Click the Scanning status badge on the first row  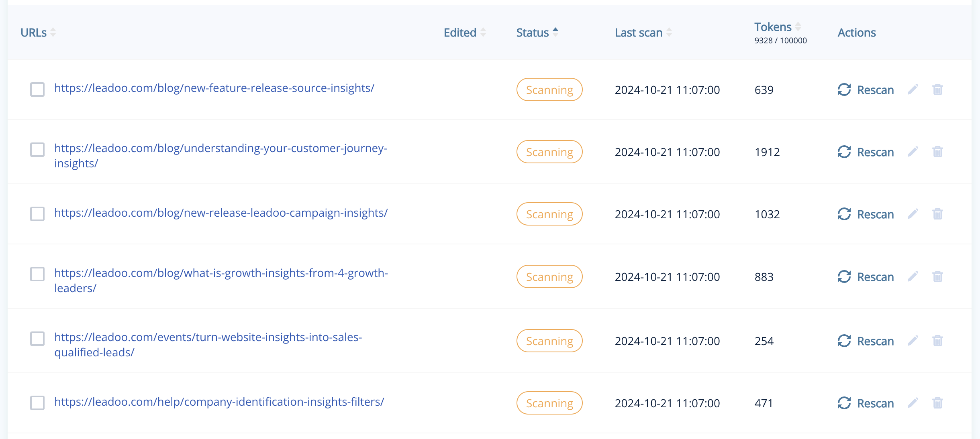pyautogui.click(x=549, y=89)
